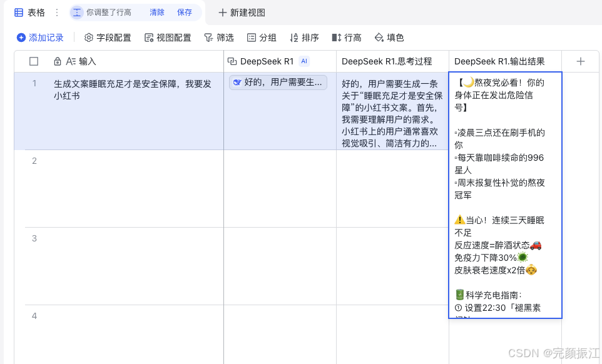Select row 3 number cell
Viewport: 602px width, 364px height.
pyautogui.click(x=34, y=238)
